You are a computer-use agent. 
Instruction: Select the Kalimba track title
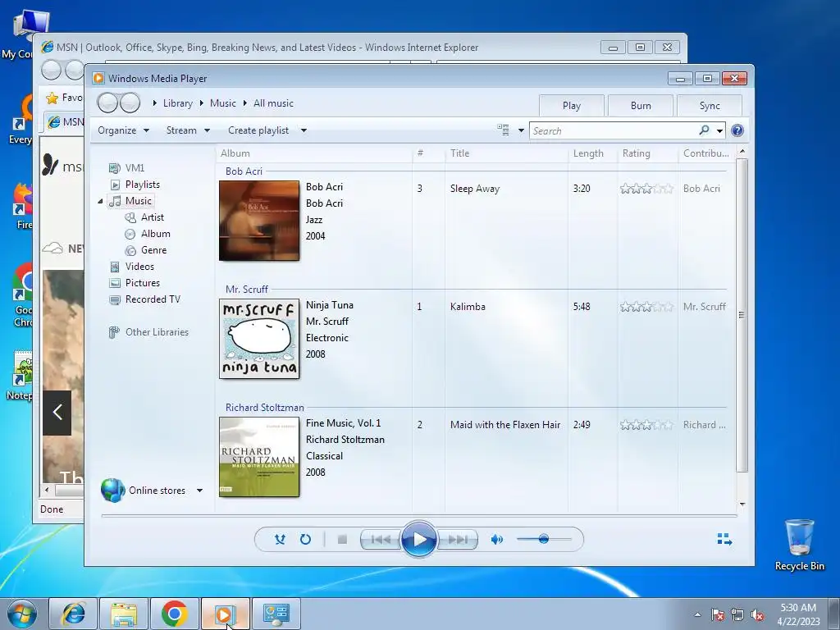(x=468, y=307)
